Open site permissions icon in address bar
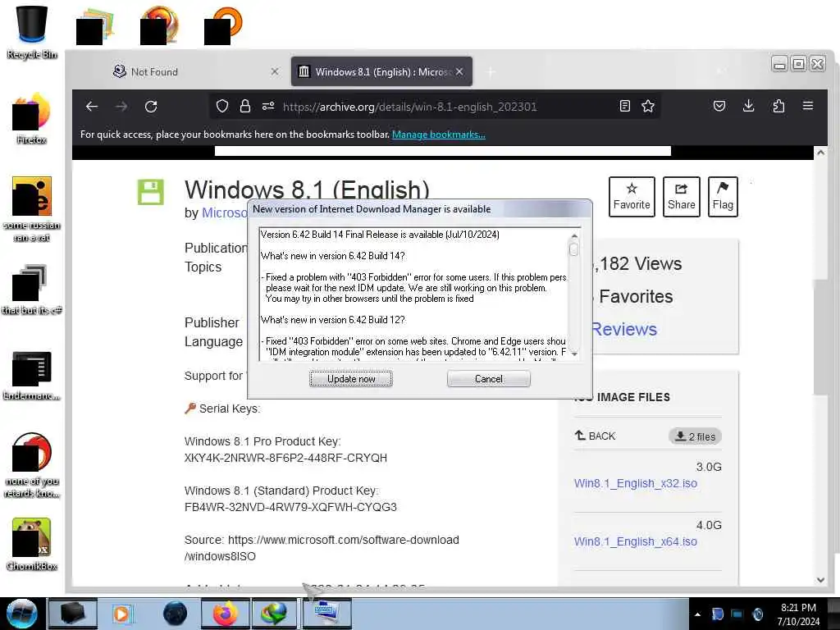The image size is (840, 630). tap(268, 106)
